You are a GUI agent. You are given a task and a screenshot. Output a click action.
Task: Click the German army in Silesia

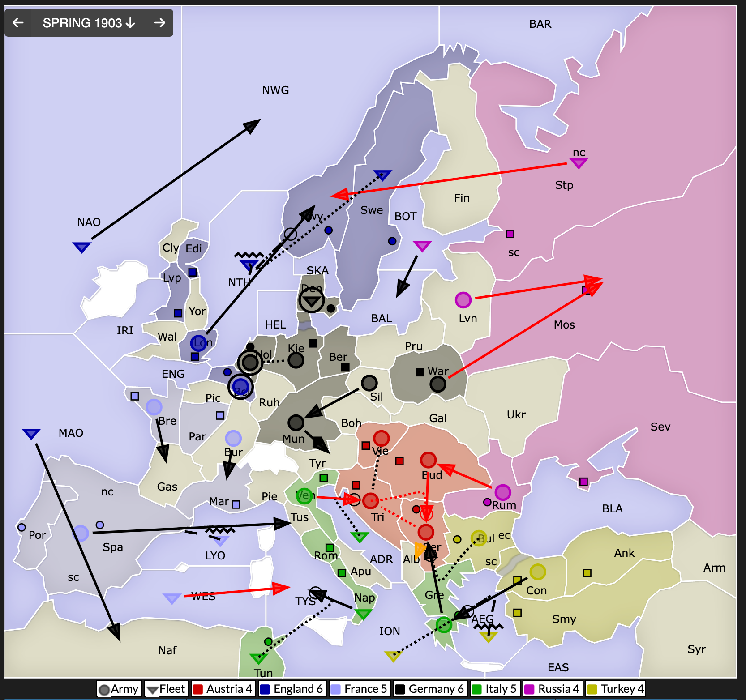[369, 383]
